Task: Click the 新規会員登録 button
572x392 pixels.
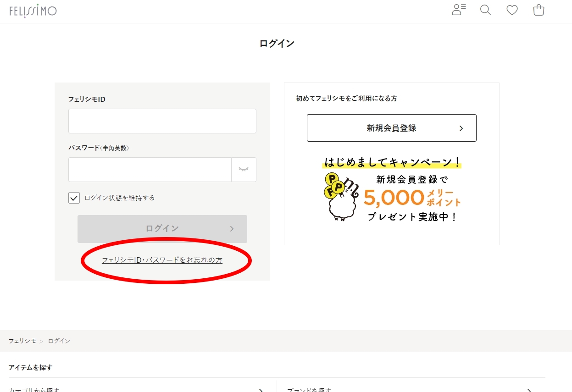Action: point(392,128)
